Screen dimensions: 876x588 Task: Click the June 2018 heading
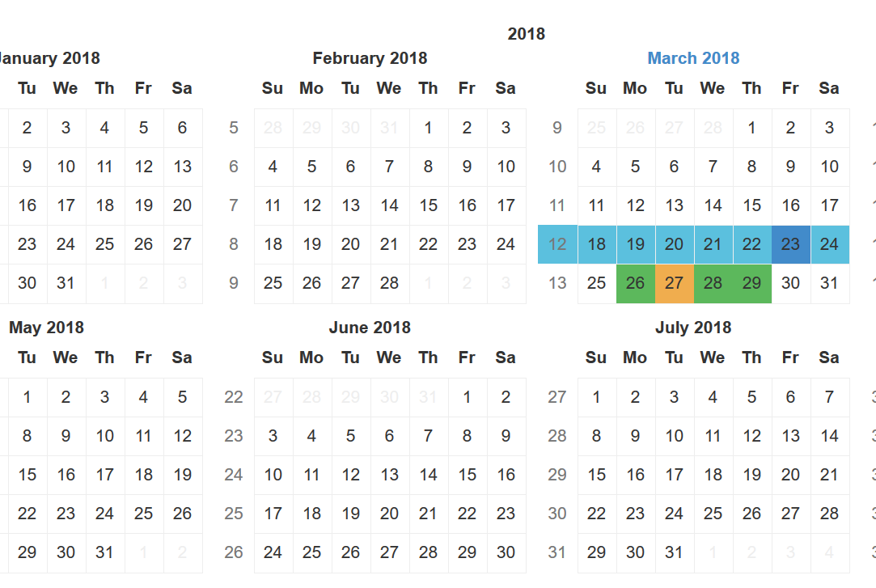(x=370, y=328)
